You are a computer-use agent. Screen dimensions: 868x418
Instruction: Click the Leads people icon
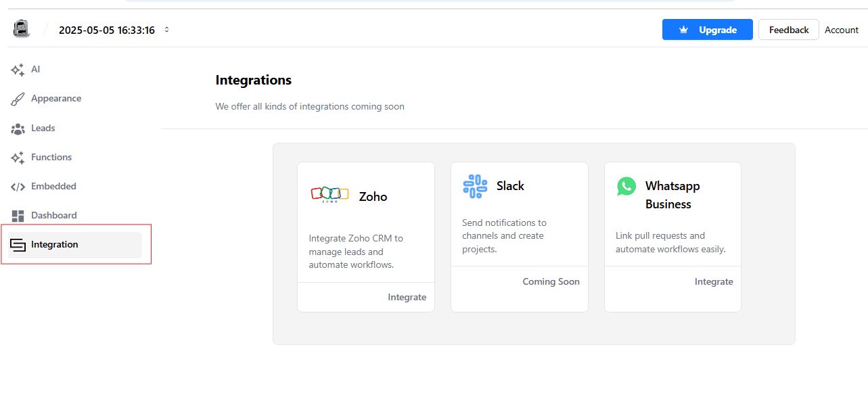pos(18,129)
